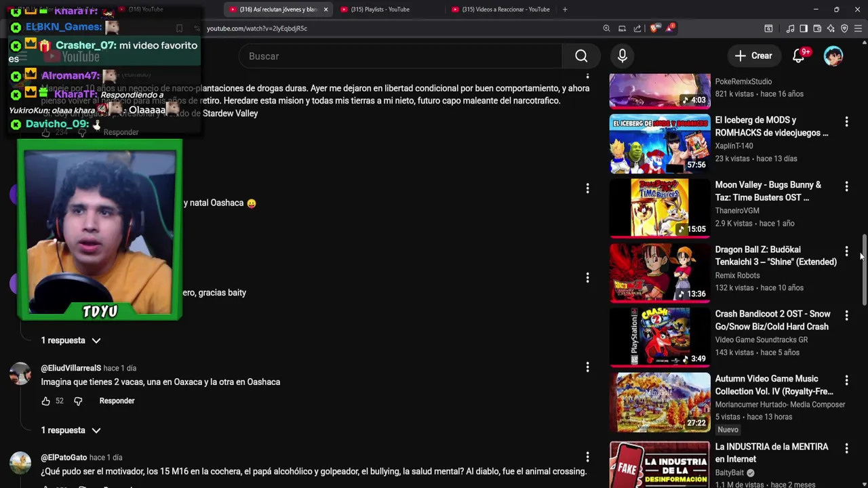Open more options for 'Crash Bandicoot 2 OST' video
Image resolution: width=868 pixels, height=488 pixels.
pos(846,316)
